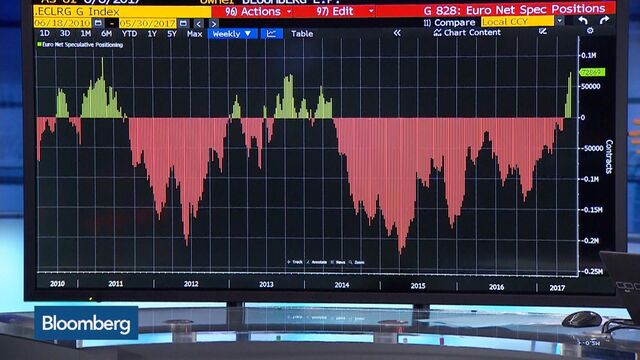Step date range forward with right arrow
640x360 pixels.
[213, 24]
